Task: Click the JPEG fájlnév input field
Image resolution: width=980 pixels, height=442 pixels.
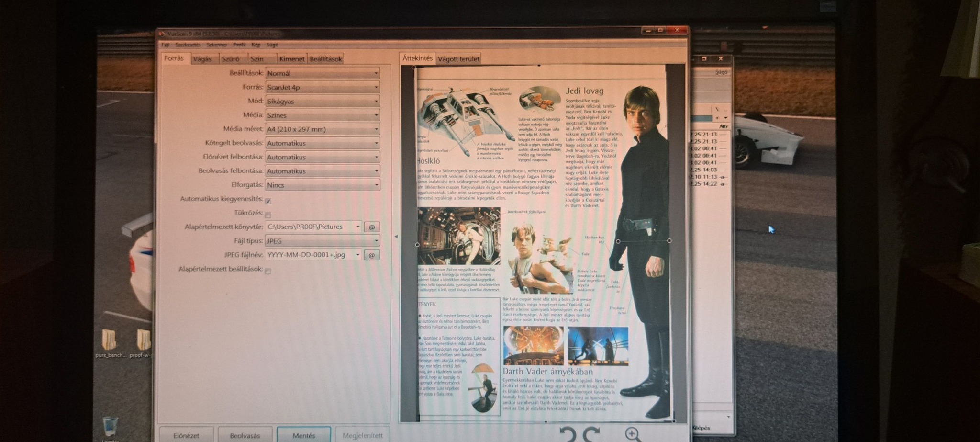Action: tap(313, 255)
